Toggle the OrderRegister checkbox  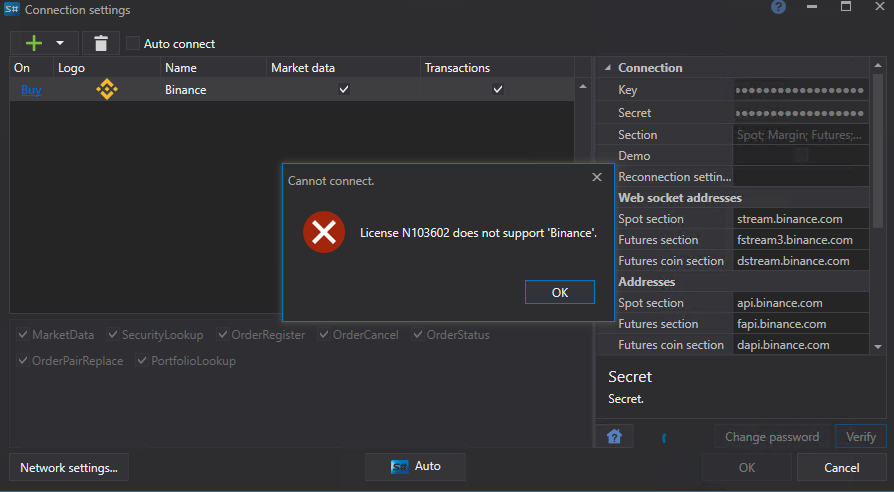point(223,335)
